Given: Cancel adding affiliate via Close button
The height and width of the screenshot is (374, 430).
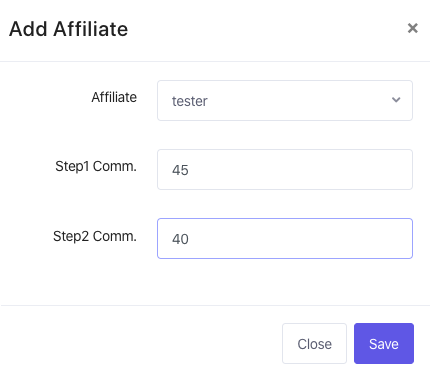Looking at the screenshot, I should [x=314, y=343].
